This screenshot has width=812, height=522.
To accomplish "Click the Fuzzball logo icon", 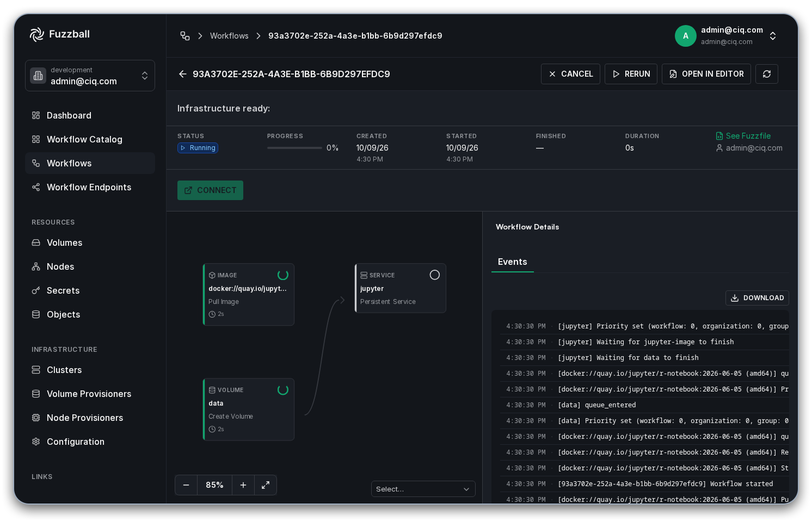I will [x=37, y=34].
